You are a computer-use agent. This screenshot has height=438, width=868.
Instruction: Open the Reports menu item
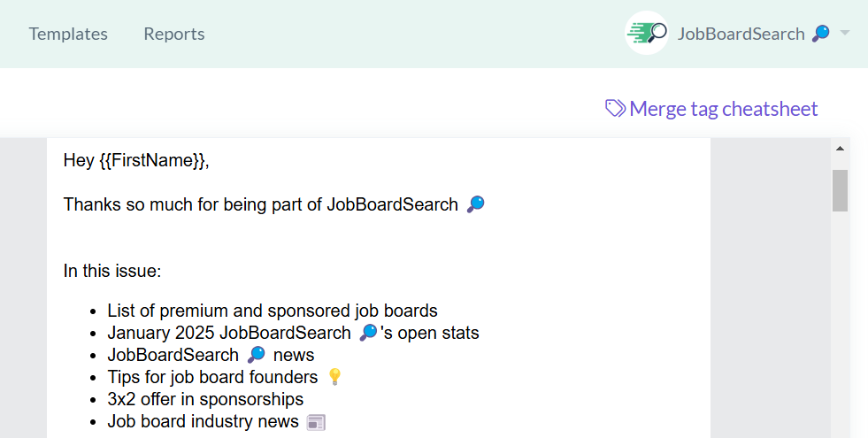coord(173,34)
